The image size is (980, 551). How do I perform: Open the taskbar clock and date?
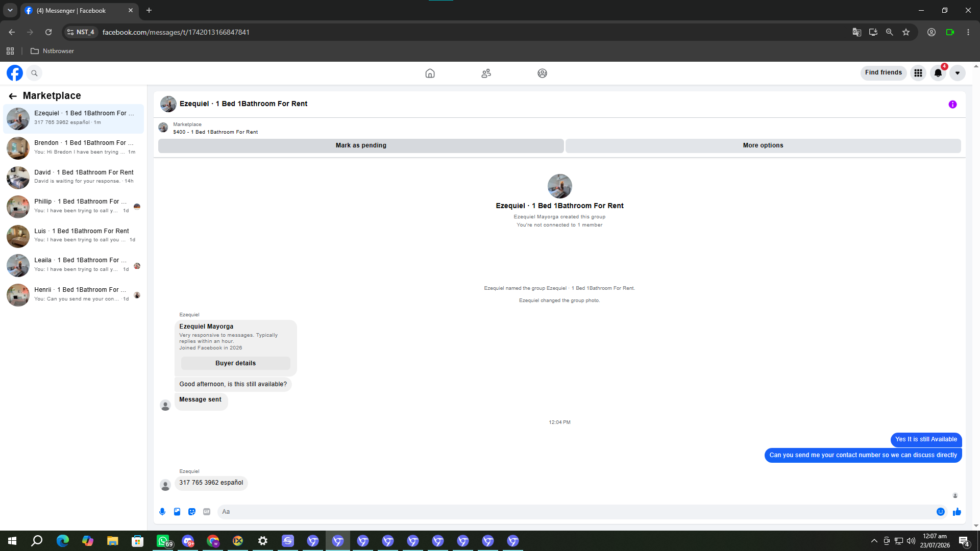click(x=935, y=541)
